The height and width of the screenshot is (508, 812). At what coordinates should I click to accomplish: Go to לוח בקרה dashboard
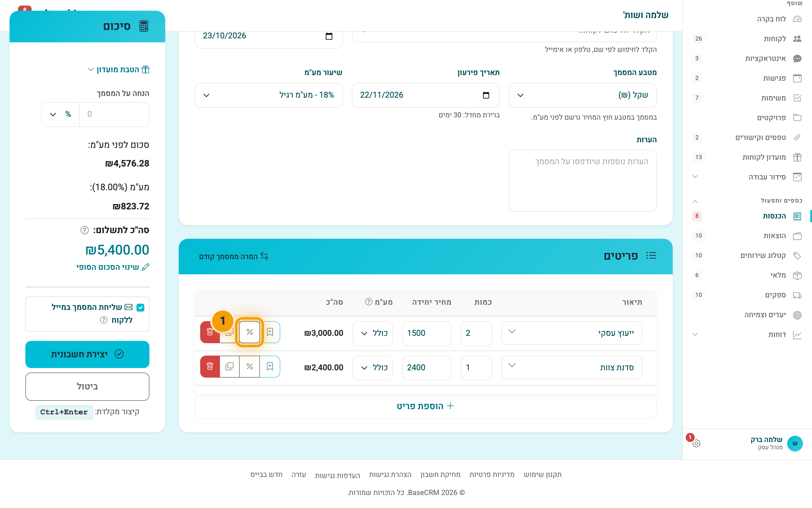pyautogui.click(x=747, y=19)
